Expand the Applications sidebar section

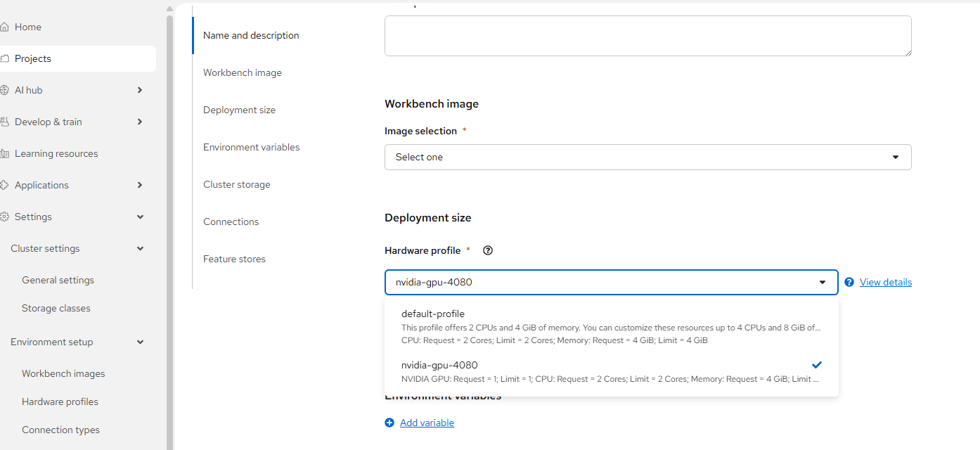coord(140,185)
